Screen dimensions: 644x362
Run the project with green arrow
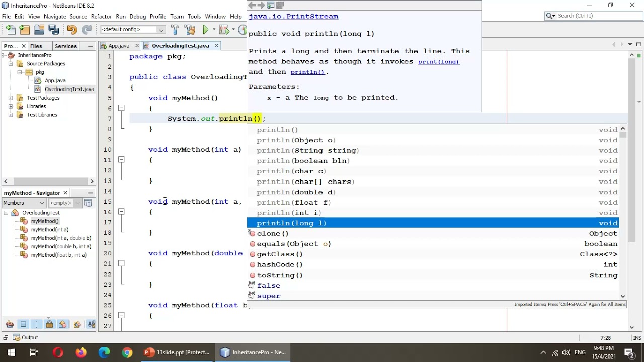click(206, 30)
